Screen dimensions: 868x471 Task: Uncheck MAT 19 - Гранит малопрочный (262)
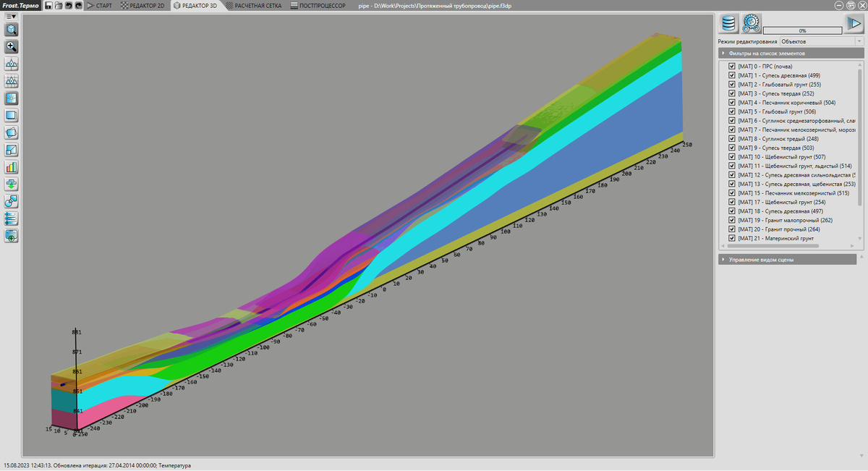(732, 220)
